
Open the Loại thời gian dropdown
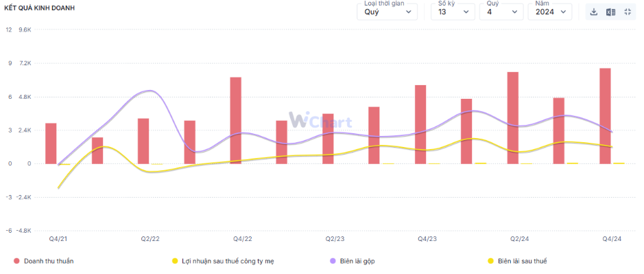click(387, 12)
